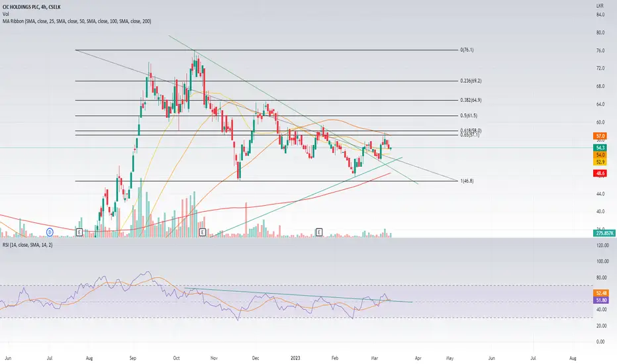Click the 2023 label on the time axis
The height and width of the screenshot is (364, 617).
[295, 358]
